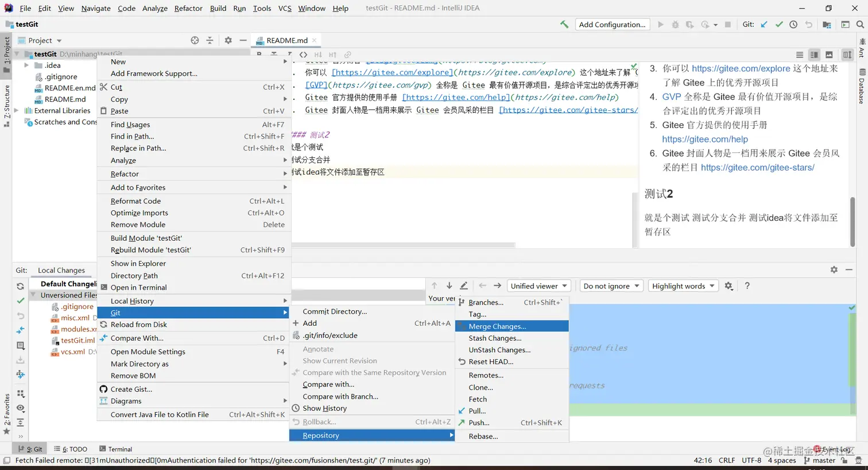
Task: Select the README.md editor tab
Action: click(286, 40)
